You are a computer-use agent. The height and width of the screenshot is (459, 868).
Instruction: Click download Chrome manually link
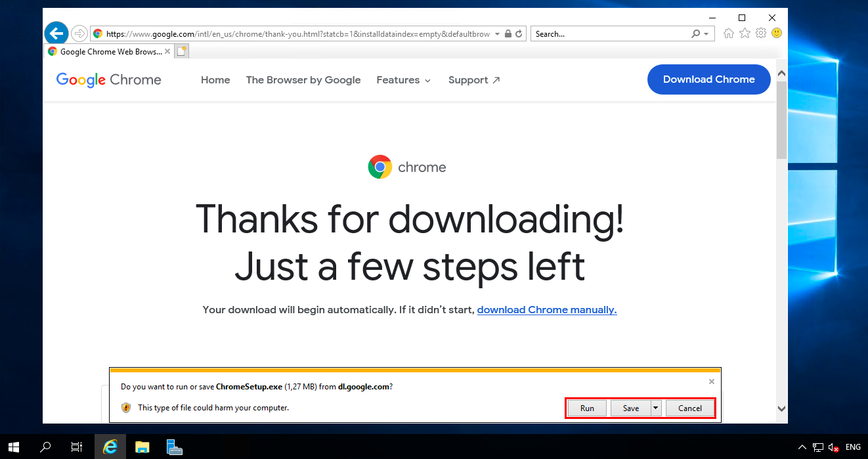(x=547, y=310)
